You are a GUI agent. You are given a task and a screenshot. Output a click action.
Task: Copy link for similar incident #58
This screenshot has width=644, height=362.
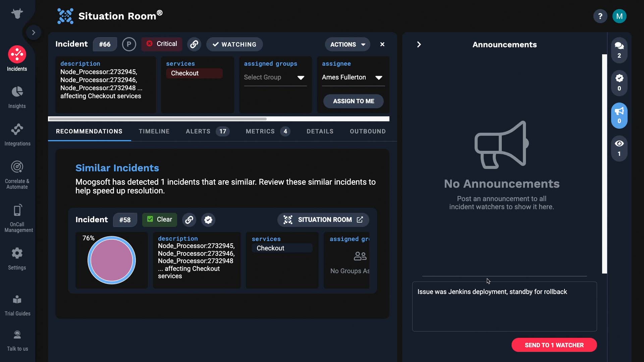coord(189,220)
